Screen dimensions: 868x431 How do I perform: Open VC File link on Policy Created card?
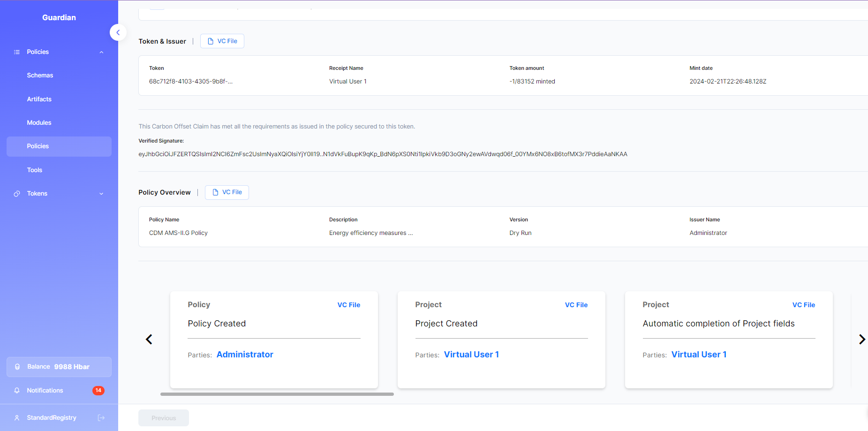(x=348, y=305)
